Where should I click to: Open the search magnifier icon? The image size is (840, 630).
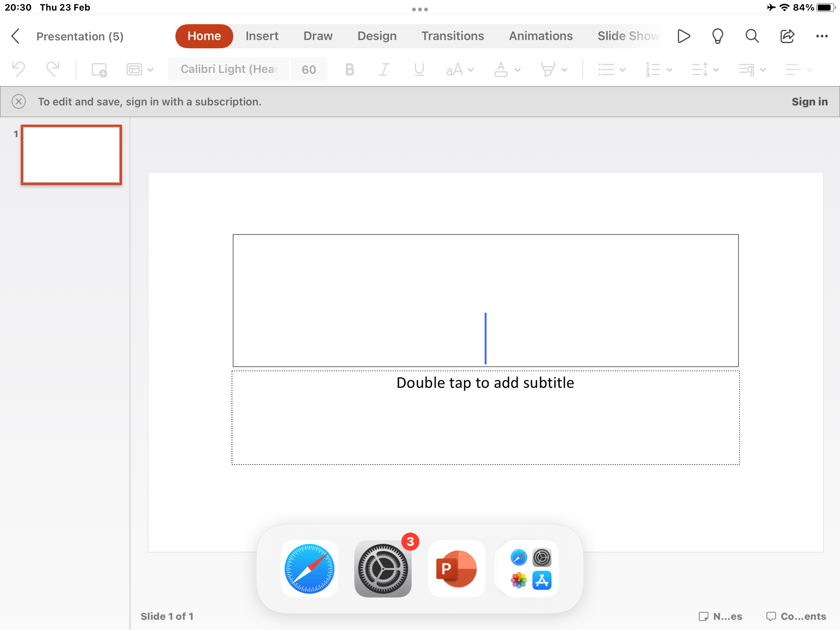pyautogui.click(x=752, y=36)
